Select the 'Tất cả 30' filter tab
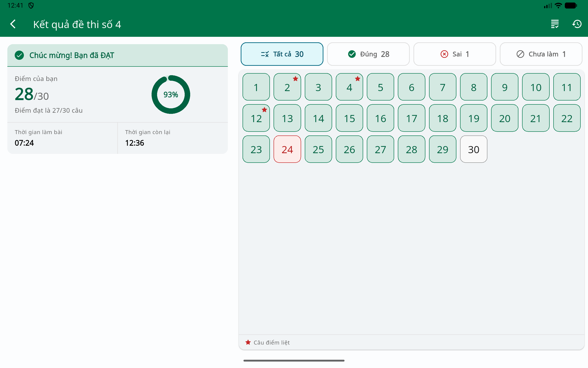 tap(282, 54)
